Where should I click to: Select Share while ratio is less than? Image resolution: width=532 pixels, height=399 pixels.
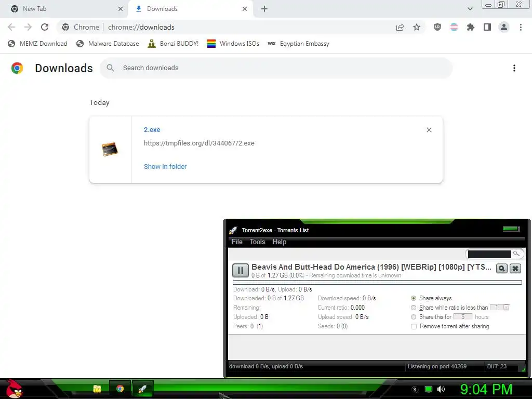click(413, 308)
